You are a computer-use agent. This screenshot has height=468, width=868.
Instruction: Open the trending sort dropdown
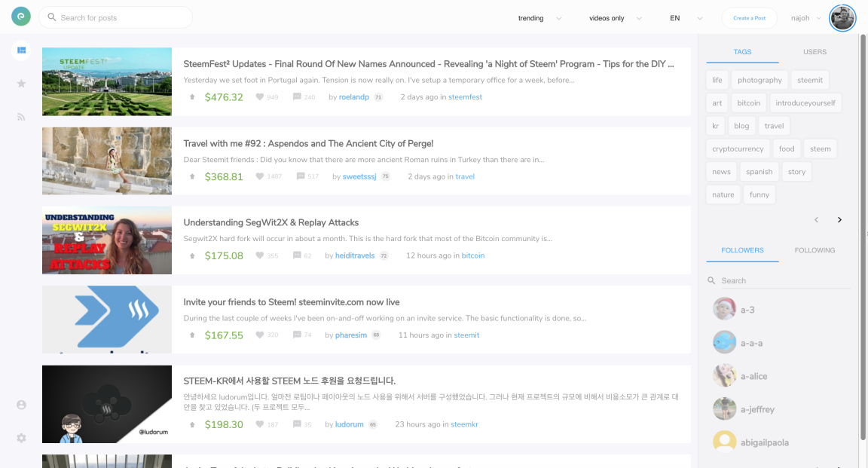tap(539, 18)
